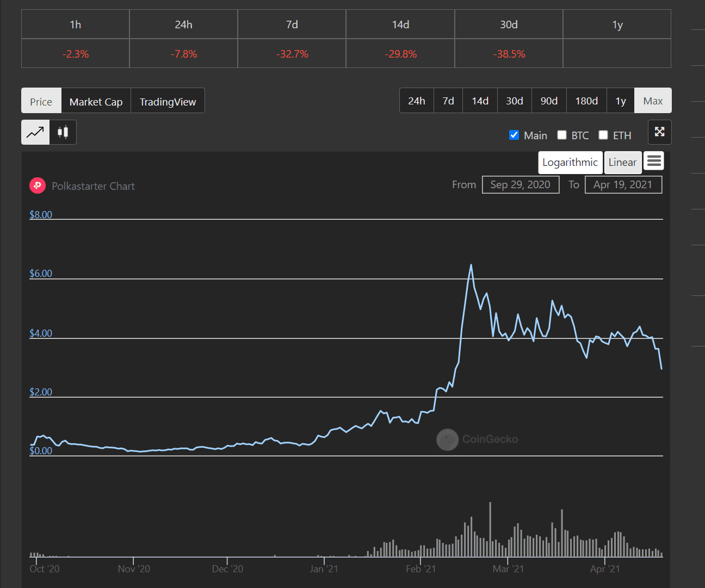This screenshot has height=588, width=705.
Task: Open the chart hamburger menu
Action: (654, 162)
